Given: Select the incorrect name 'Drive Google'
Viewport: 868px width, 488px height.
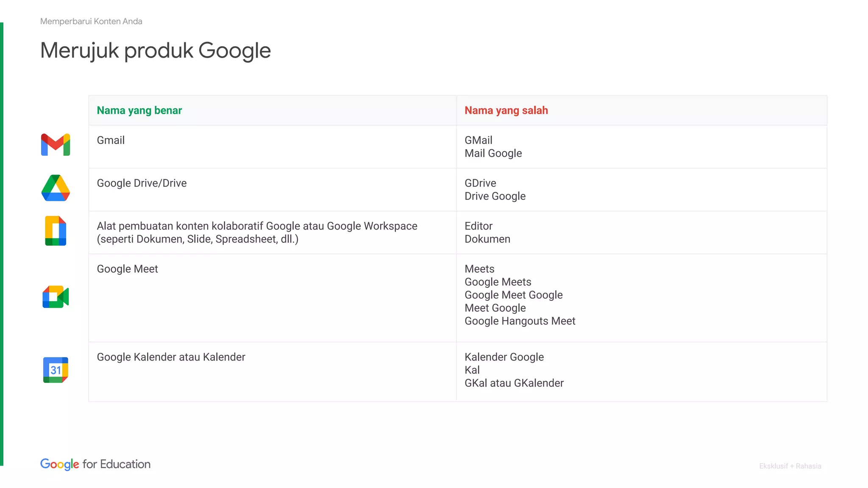Looking at the screenshot, I should coord(495,196).
